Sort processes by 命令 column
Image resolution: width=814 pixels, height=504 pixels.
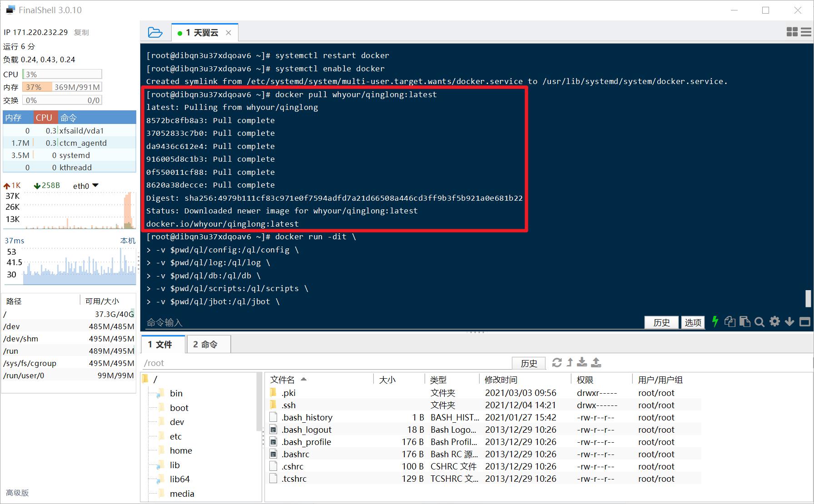[97, 118]
